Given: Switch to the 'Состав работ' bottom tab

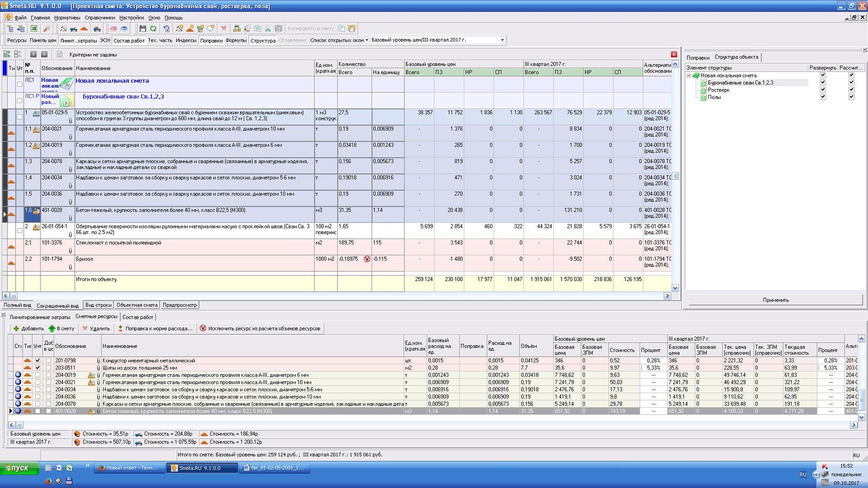Looking at the screenshot, I should pyautogui.click(x=138, y=317).
